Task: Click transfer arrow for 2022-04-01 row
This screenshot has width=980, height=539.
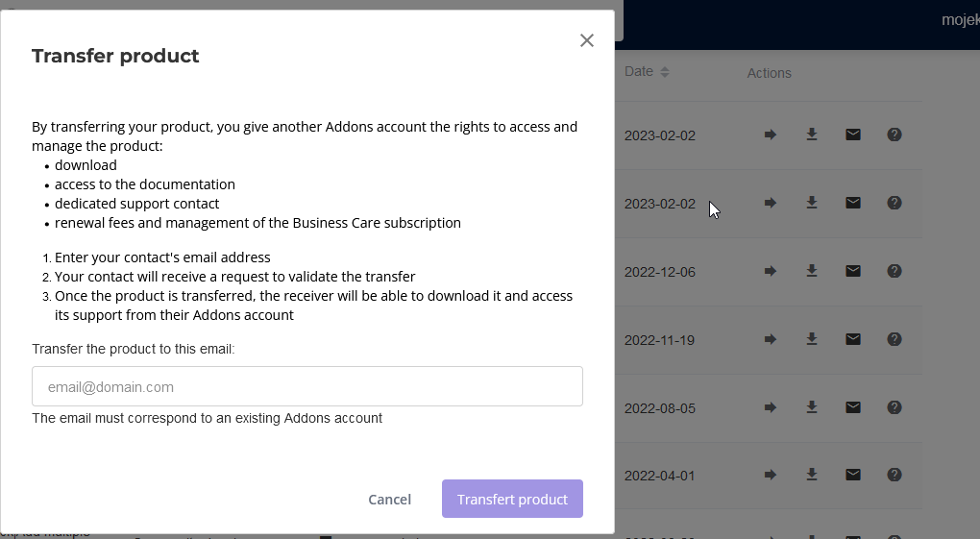Action: coord(771,475)
